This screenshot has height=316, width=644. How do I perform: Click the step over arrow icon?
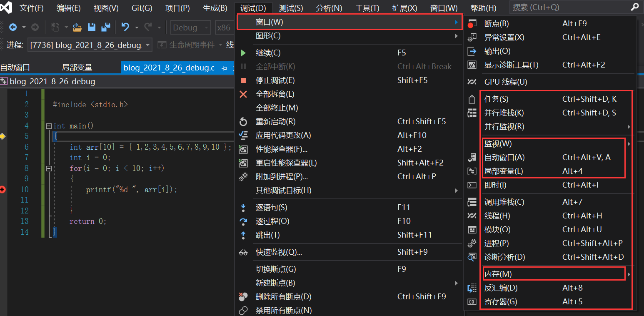[243, 221]
